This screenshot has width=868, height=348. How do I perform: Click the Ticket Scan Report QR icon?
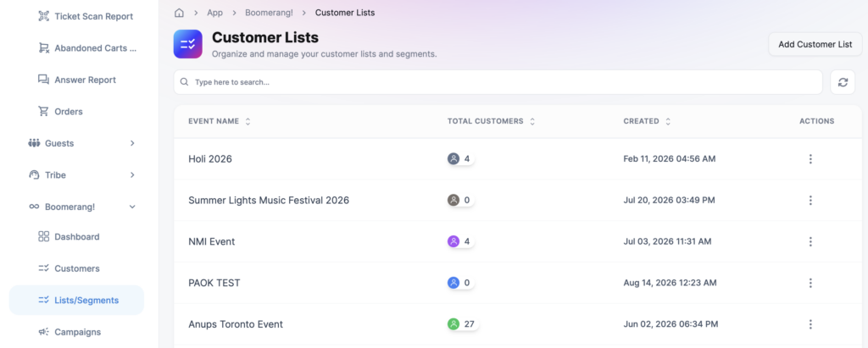44,16
